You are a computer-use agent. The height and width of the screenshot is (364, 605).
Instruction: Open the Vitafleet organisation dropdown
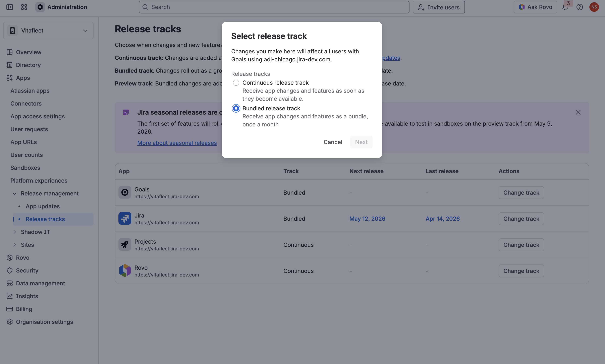pos(48,31)
